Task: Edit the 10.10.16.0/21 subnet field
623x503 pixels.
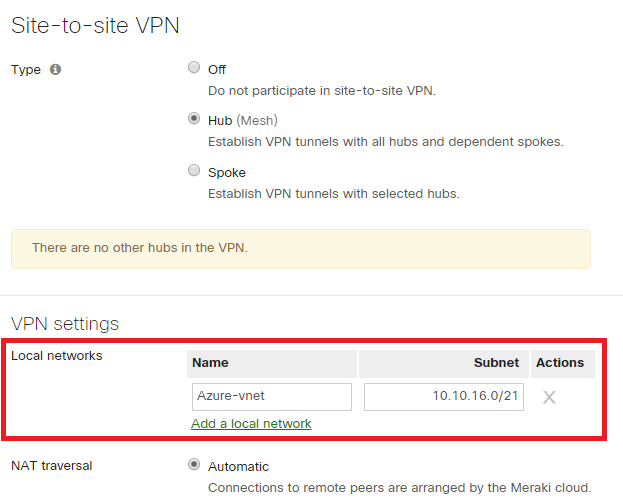Action: pos(444,397)
